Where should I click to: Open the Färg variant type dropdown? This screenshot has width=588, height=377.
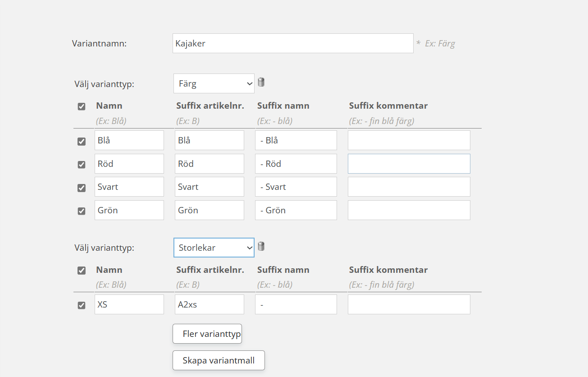point(214,83)
